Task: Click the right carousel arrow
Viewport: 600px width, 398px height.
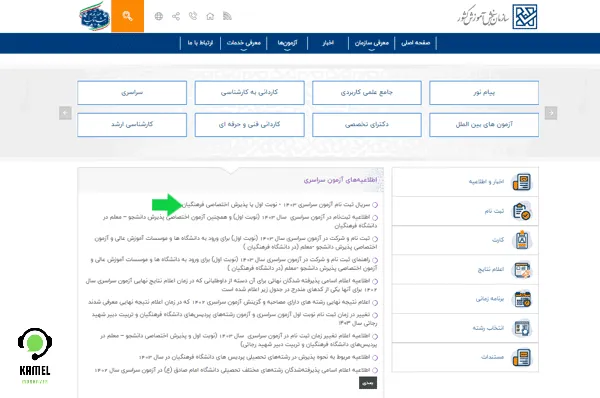Action: [x=551, y=113]
